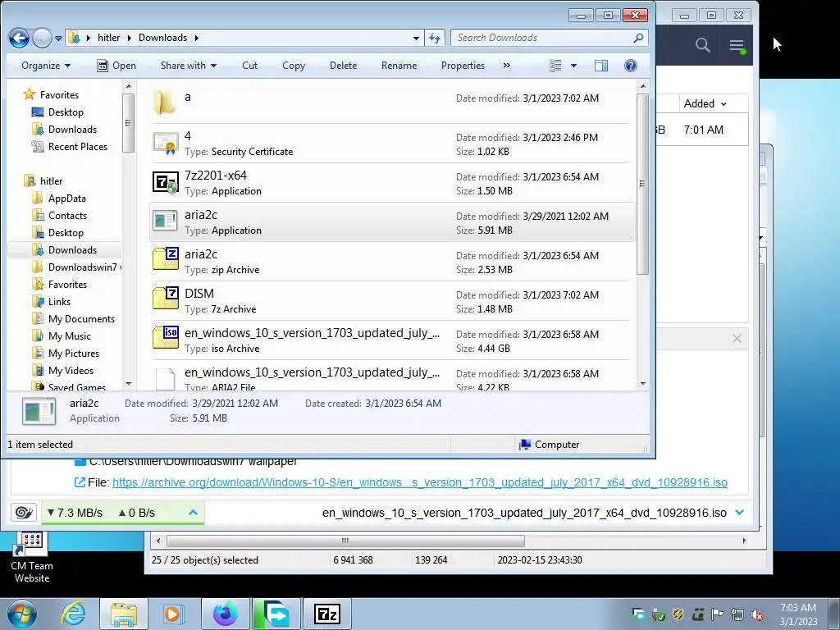840x630 pixels.
Task: Click Properties in the toolbar
Action: [x=463, y=66]
